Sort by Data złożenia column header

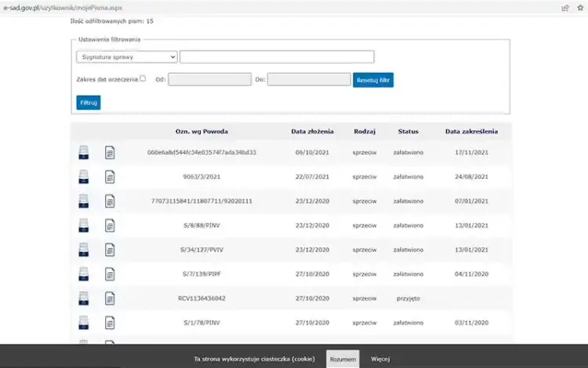[311, 131]
